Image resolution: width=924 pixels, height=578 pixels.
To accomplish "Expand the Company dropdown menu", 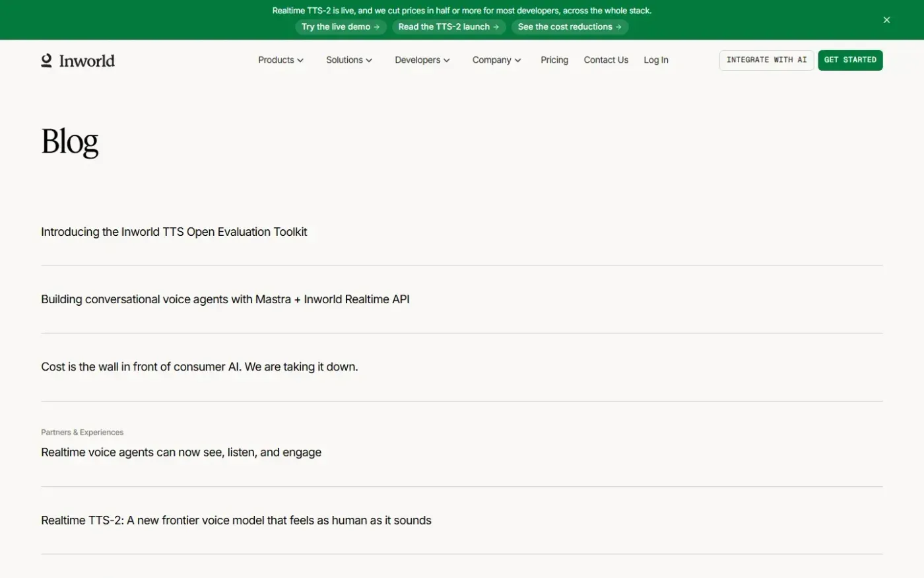I will [x=497, y=60].
